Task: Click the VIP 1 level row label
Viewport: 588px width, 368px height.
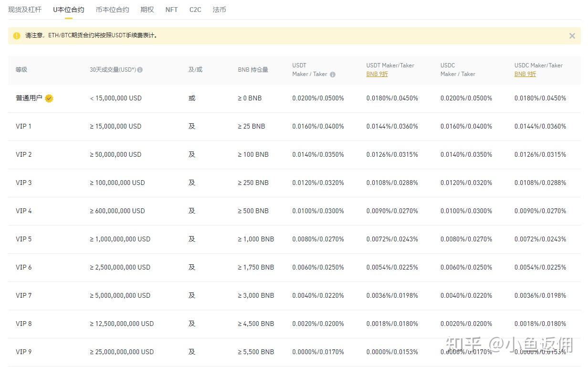Action: pos(24,127)
